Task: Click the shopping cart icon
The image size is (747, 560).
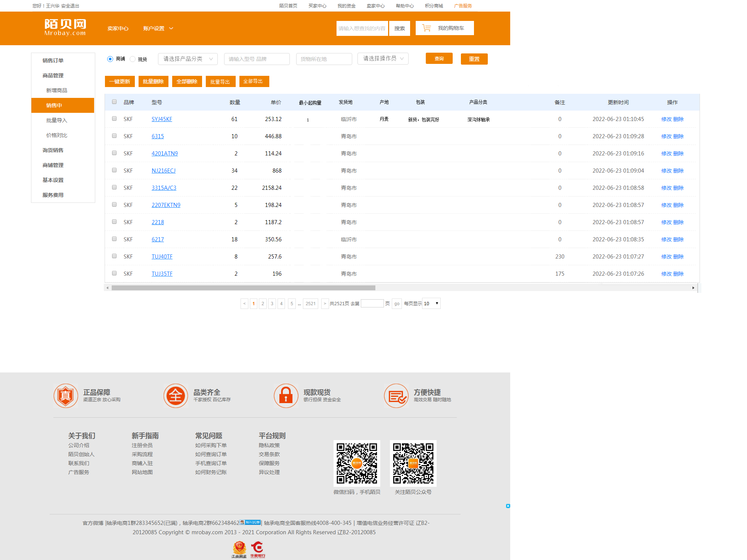Action: click(x=427, y=28)
